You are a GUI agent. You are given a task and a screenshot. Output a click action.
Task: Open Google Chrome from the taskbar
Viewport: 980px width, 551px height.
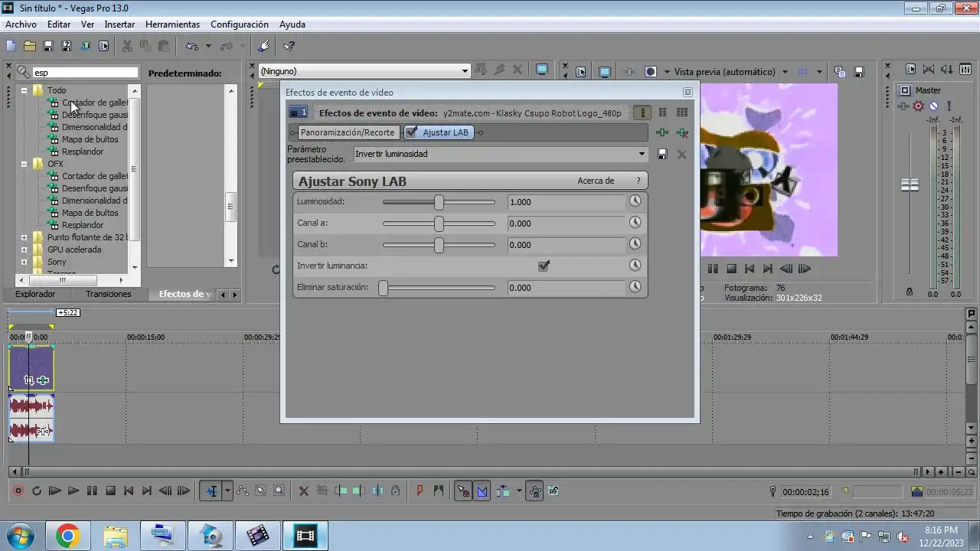coord(67,536)
